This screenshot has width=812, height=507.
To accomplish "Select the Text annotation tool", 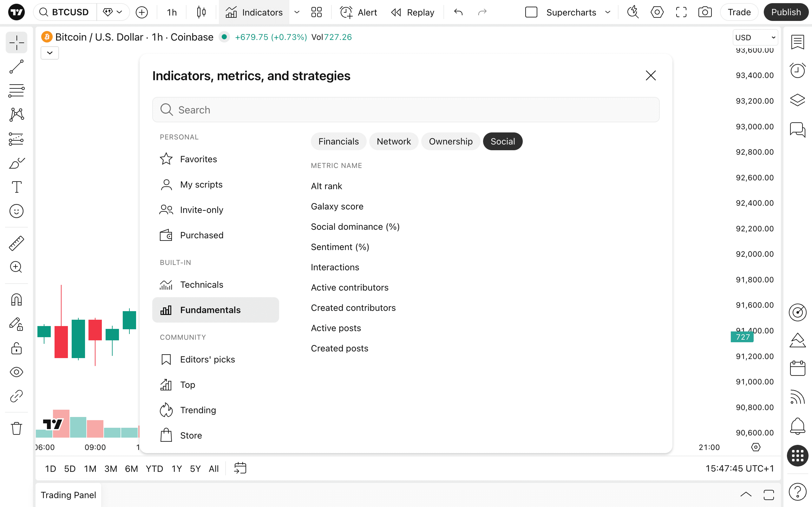I will (x=16, y=187).
